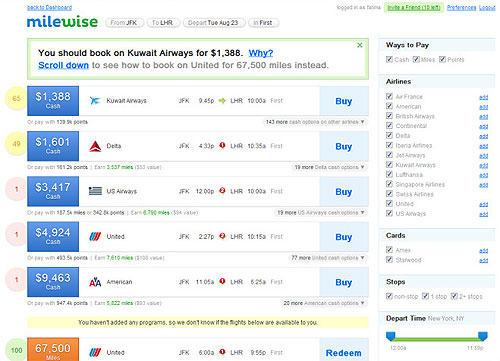Click the add link next to Amex
Image resolution: width=500 pixels, height=361 pixels.
click(483, 250)
